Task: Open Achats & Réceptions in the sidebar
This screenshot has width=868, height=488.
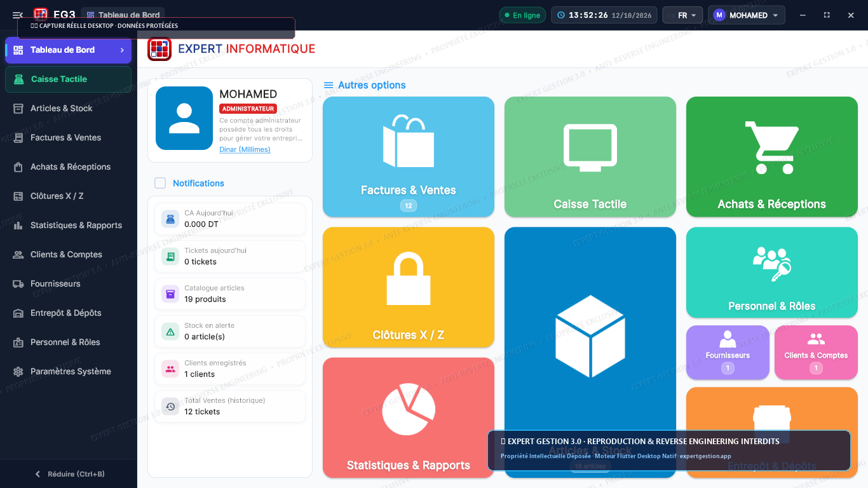Action: pyautogui.click(x=69, y=167)
